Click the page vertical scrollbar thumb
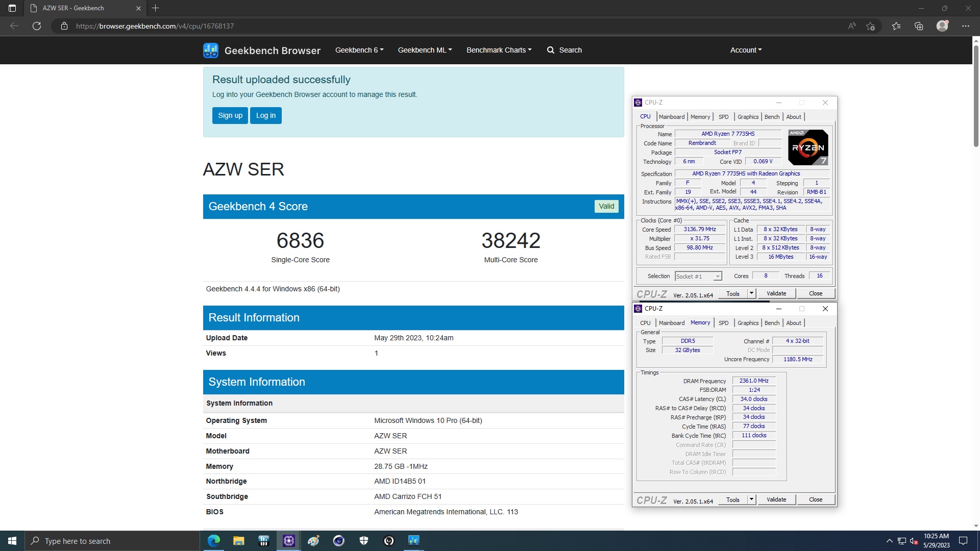The height and width of the screenshot is (551, 980). pyautogui.click(x=976, y=96)
